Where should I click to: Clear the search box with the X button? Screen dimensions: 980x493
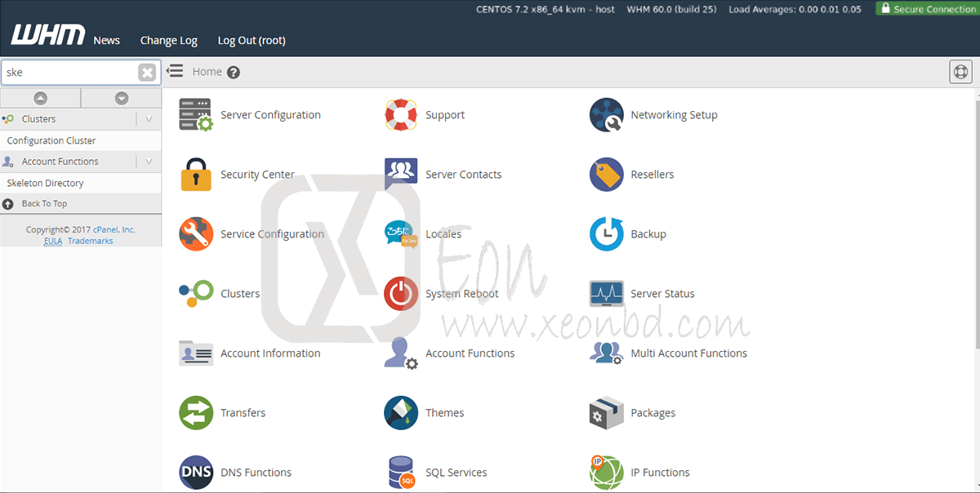tap(147, 73)
